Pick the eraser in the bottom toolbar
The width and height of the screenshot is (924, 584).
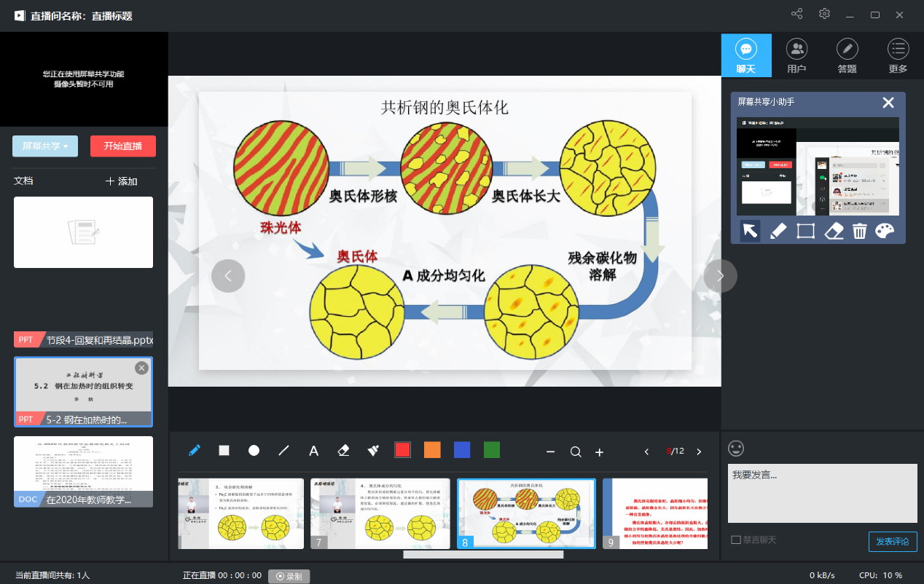tap(344, 451)
